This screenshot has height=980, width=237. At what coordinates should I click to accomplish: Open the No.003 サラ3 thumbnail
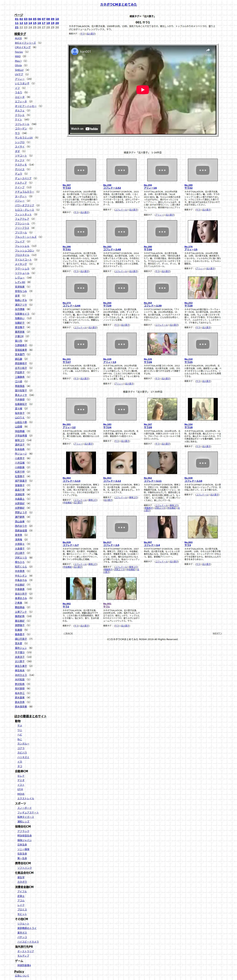[x=203, y=527]
